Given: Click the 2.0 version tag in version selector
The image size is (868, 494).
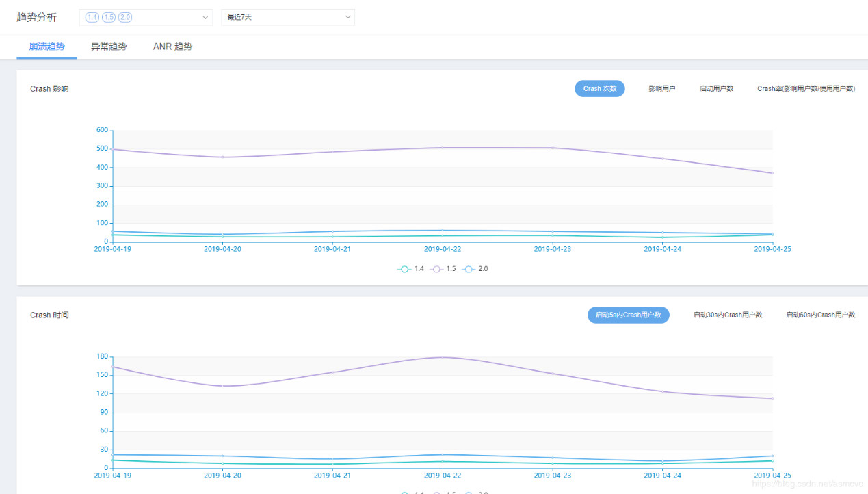Looking at the screenshot, I should coord(125,17).
